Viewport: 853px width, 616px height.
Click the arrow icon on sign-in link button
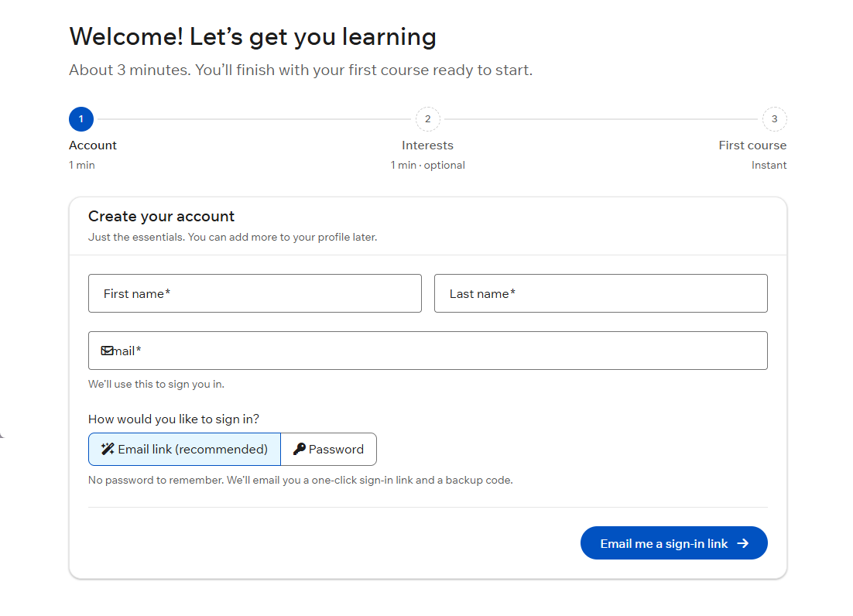[743, 543]
